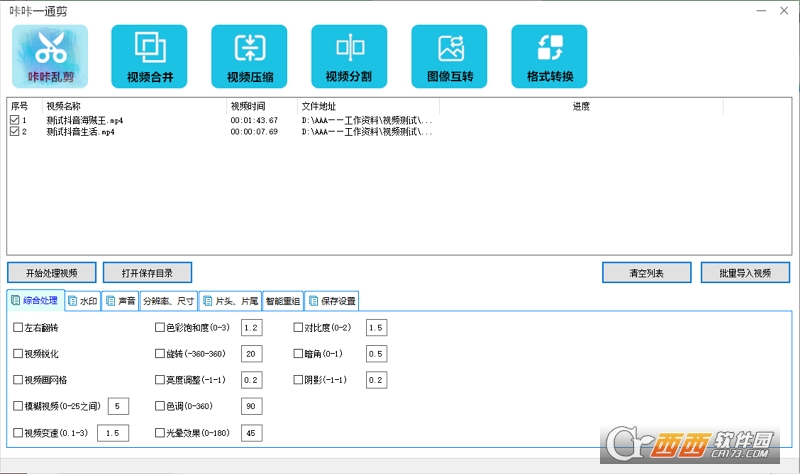Click file path cell of row 2

367,132
